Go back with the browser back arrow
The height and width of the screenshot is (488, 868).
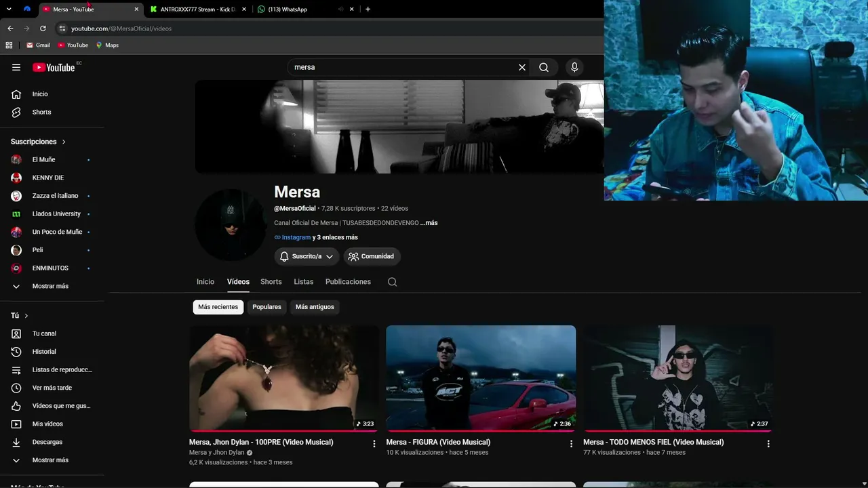tap(10, 28)
